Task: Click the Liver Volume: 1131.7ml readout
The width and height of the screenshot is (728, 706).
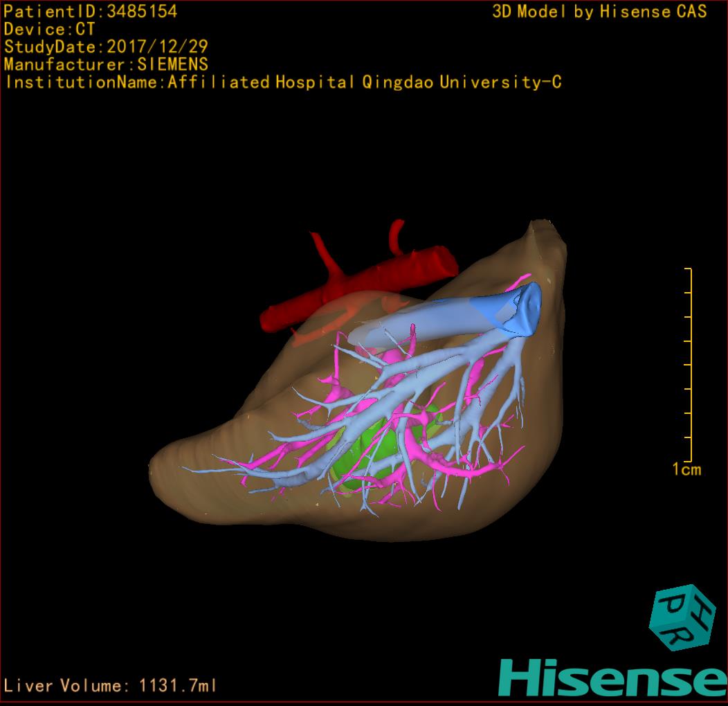Action: pos(110,685)
